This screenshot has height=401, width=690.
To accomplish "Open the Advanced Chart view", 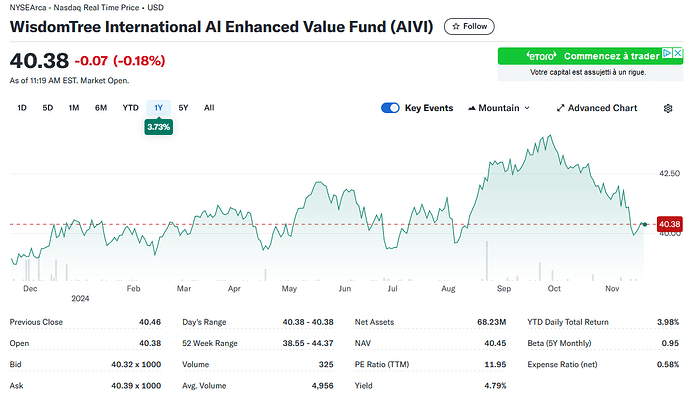I will (597, 108).
